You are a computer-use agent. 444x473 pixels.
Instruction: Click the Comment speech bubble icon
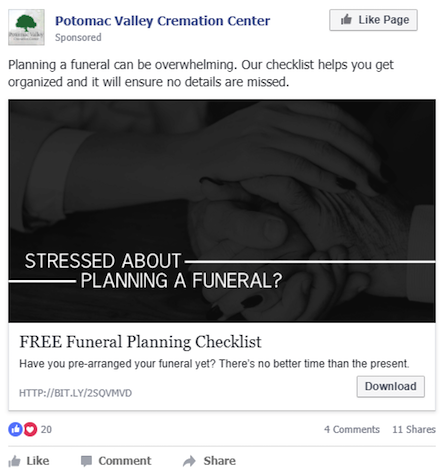pyautogui.click(x=86, y=461)
